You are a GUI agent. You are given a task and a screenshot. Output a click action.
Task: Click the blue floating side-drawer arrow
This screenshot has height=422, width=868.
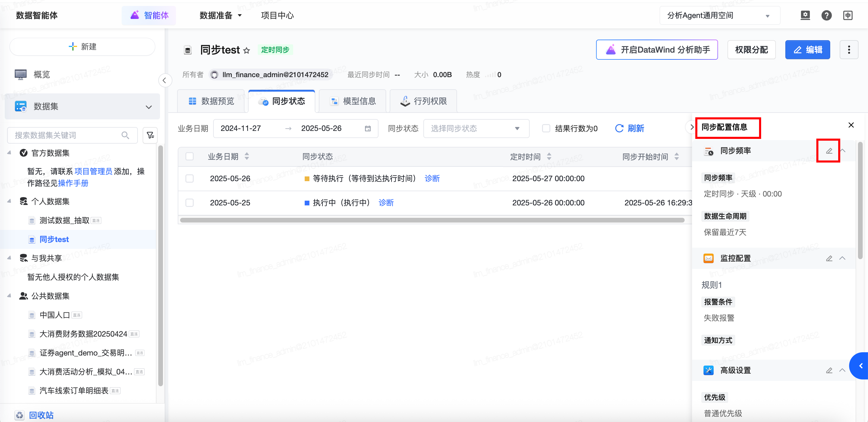(859, 366)
